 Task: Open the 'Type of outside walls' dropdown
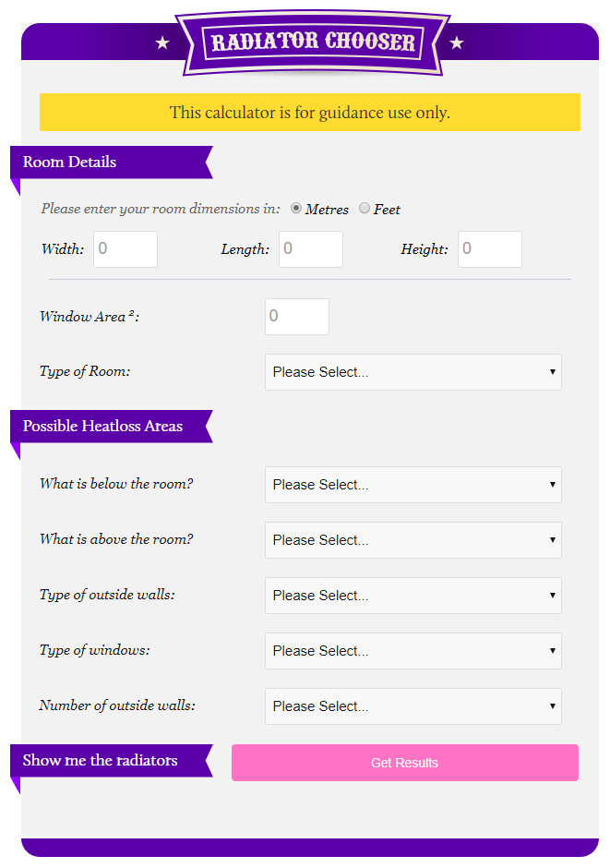[x=413, y=595]
